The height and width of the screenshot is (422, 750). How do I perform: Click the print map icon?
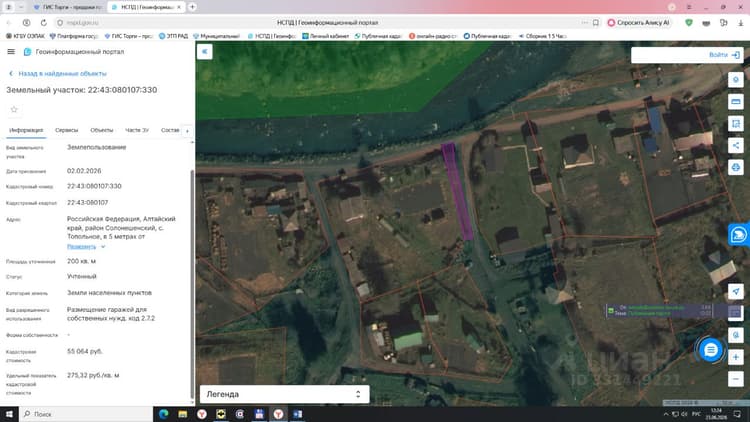[736, 167]
